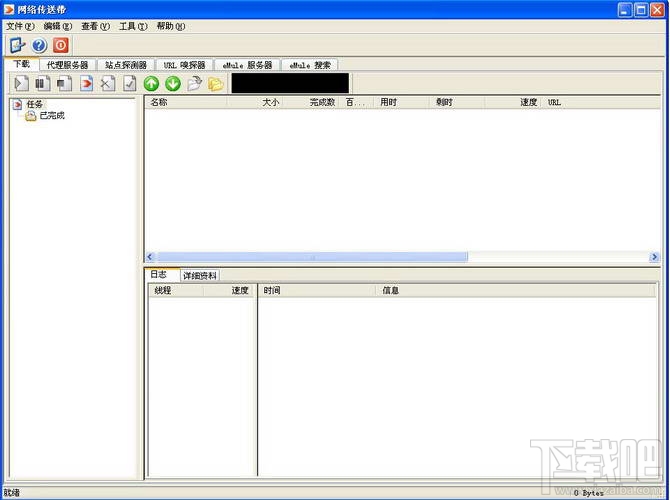Pause the task with the pause document icon
Viewport: 670px width, 500px height.
(43, 83)
